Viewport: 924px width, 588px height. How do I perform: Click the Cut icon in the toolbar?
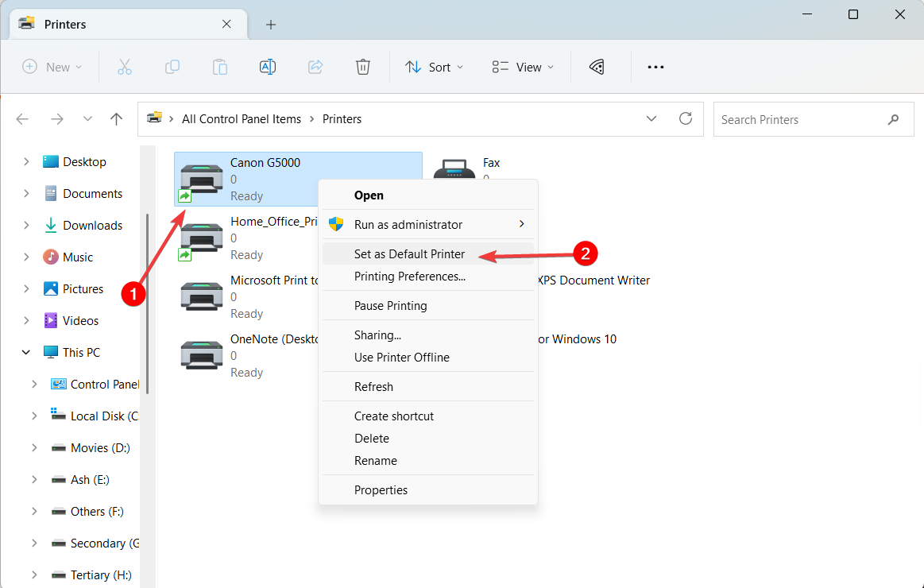click(x=125, y=67)
